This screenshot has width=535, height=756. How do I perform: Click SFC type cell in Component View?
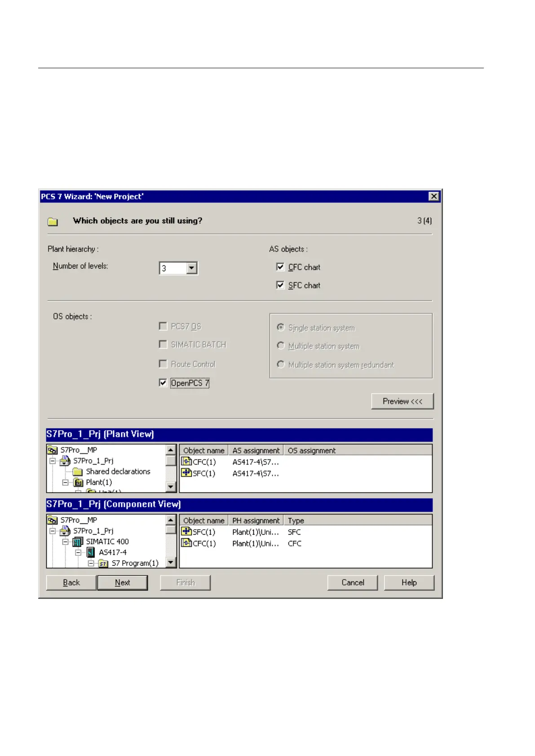(294, 532)
